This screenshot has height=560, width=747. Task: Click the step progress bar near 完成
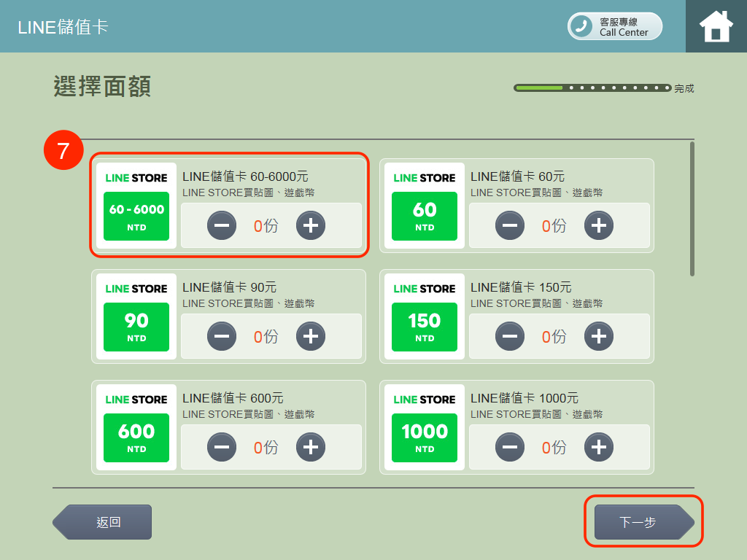pos(592,87)
